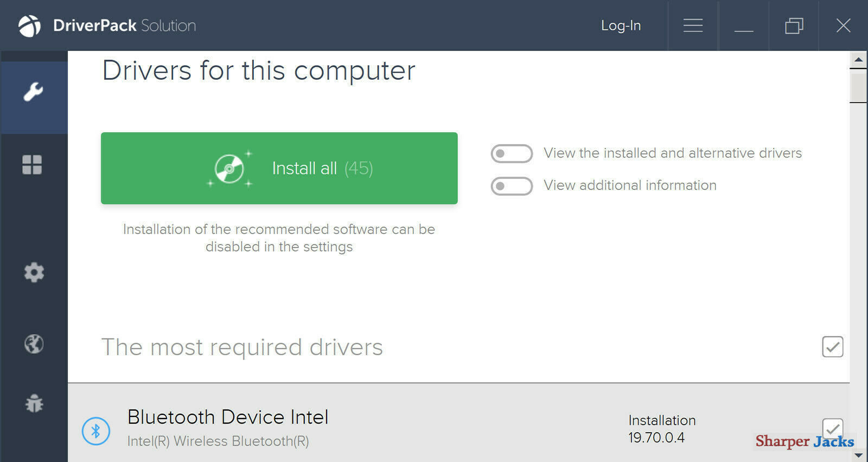Uncheck The most required drivers checkbox

point(832,347)
